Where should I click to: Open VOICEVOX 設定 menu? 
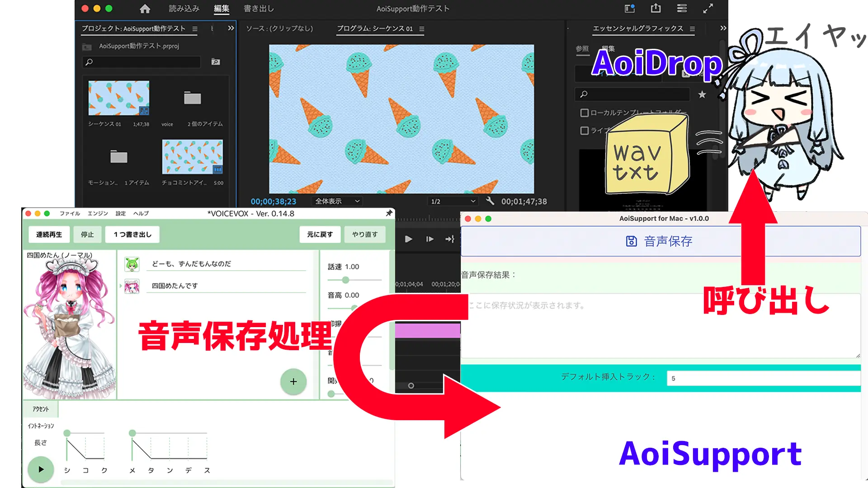(121, 213)
